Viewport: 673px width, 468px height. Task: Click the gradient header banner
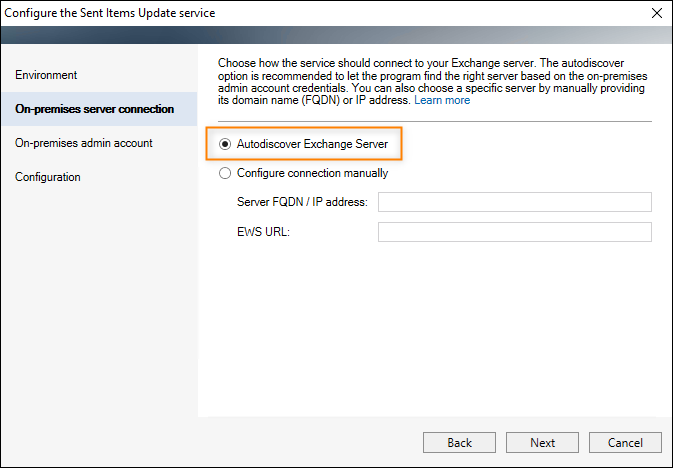point(336,35)
